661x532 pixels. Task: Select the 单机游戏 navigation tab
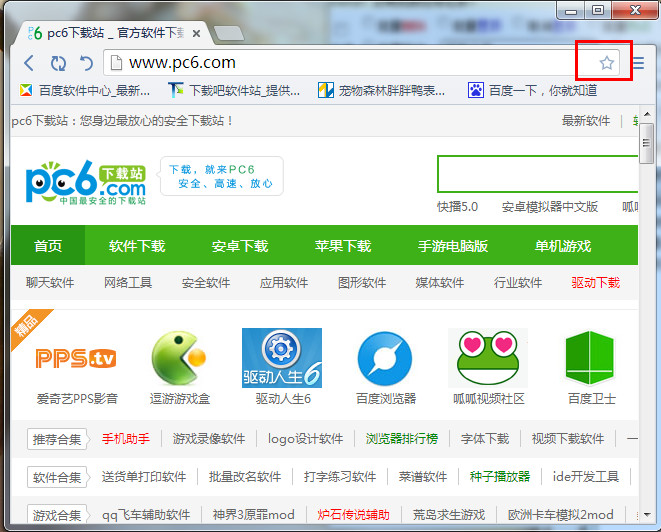563,246
